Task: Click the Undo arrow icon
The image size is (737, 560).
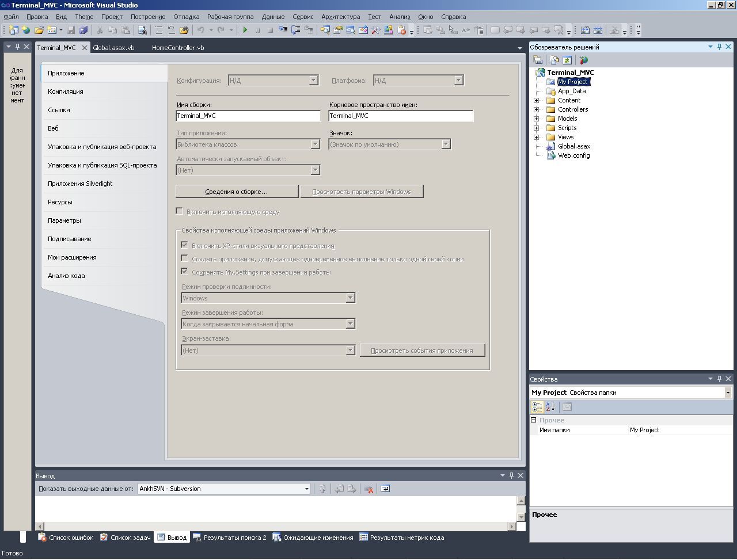Action: click(x=201, y=30)
